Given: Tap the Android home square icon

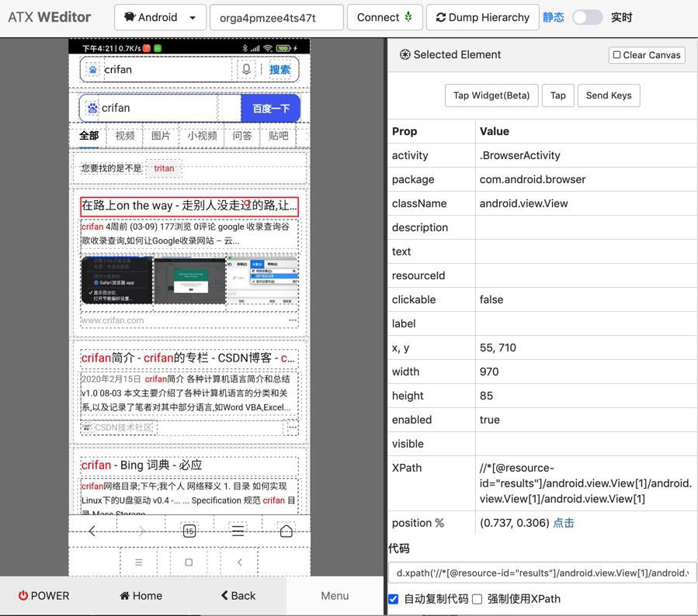Looking at the screenshot, I should coord(189,562).
